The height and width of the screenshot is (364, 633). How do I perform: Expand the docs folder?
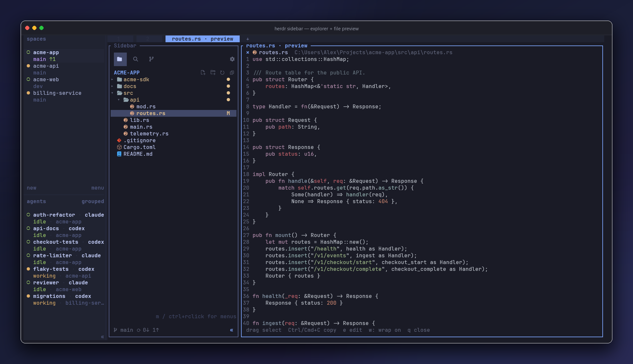pyautogui.click(x=112, y=86)
